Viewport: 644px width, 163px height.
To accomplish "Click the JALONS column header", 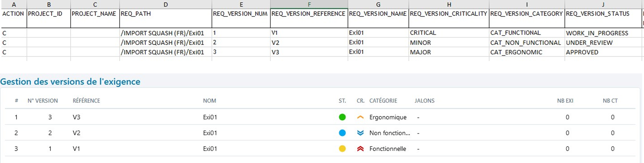I will tap(425, 101).
